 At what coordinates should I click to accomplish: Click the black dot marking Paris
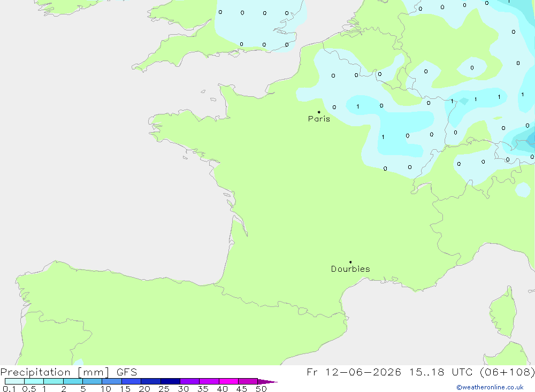click(x=319, y=112)
